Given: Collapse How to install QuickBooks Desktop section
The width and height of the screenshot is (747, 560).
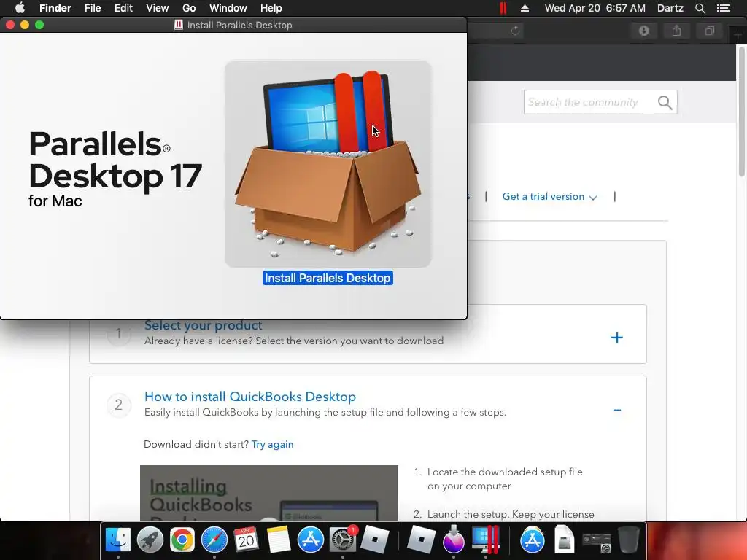Looking at the screenshot, I should point(617,410).
